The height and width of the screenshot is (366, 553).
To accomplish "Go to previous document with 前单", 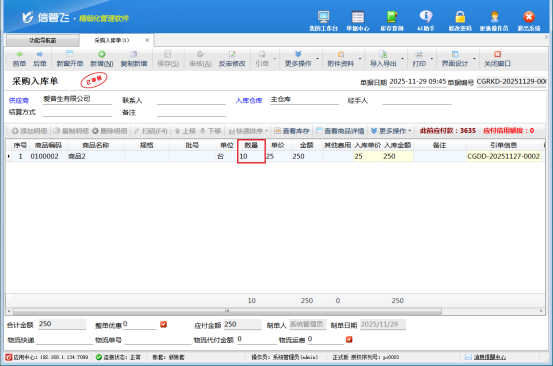I will tap(19, 59).
